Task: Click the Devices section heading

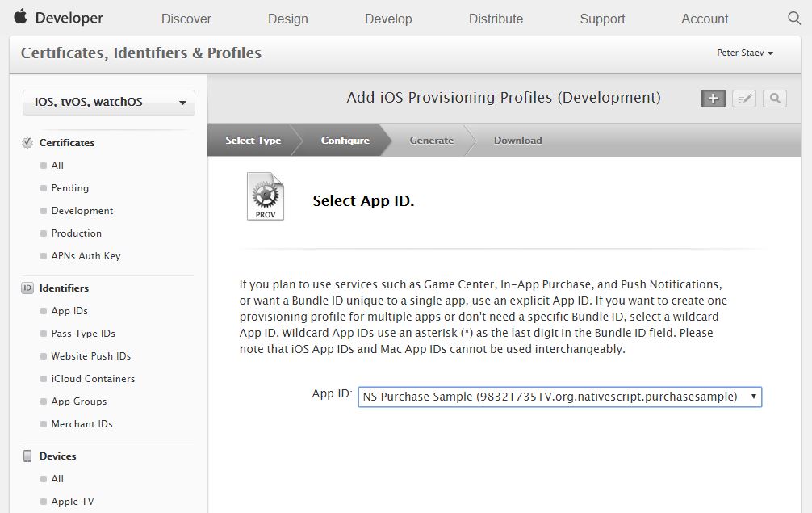Action: point(58,456)
